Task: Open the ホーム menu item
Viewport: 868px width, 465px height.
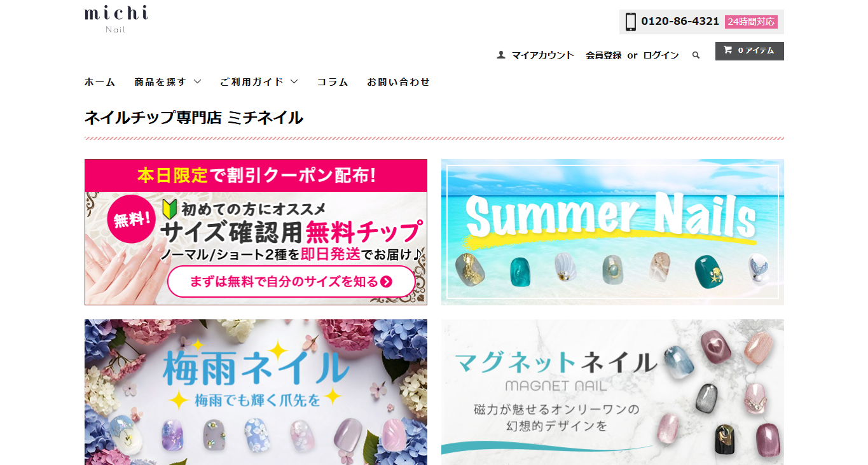Action: [x=100, y=82]
